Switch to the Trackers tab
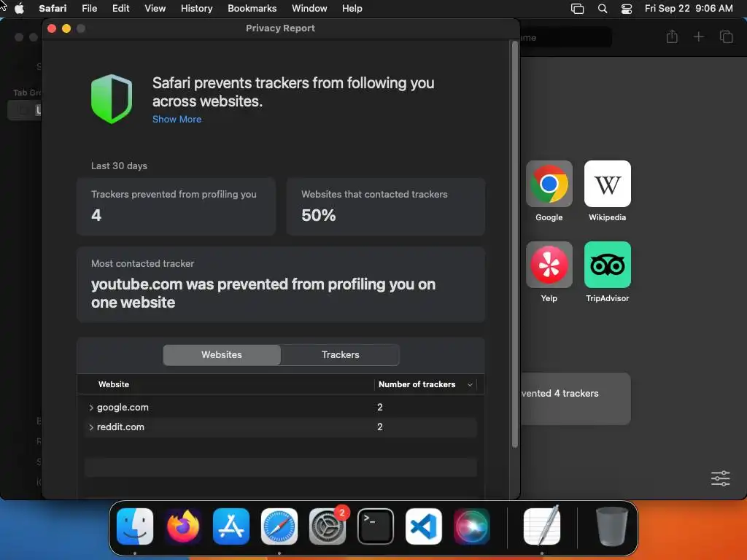 coord(340,355)
